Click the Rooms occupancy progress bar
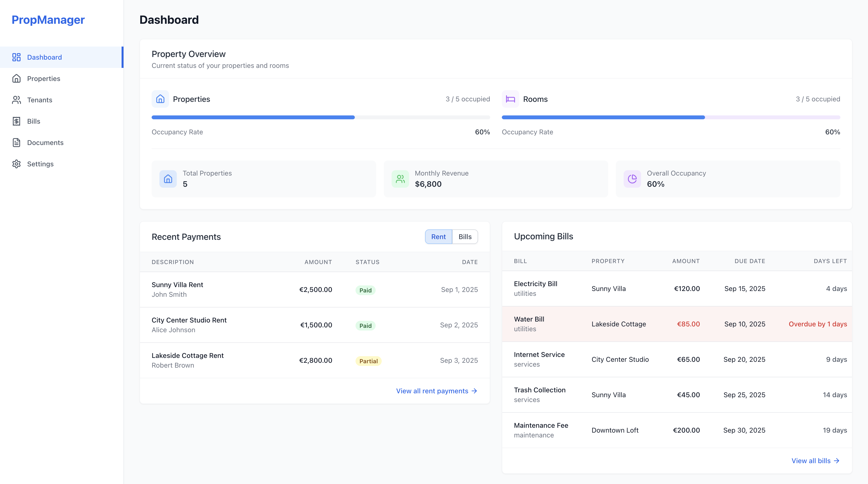This screenshot has width=868, height=484. 671,117
